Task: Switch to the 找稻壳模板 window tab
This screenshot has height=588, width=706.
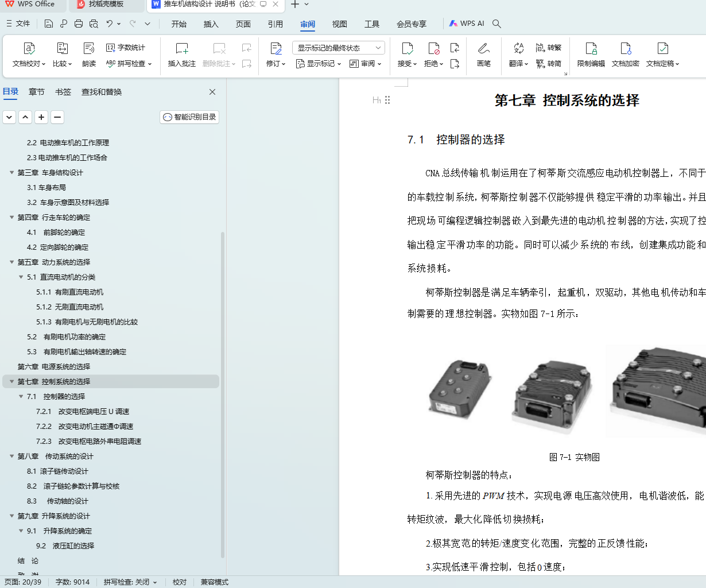Action: (106, 5)
